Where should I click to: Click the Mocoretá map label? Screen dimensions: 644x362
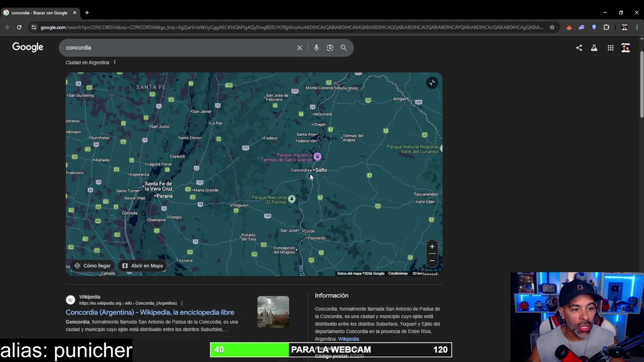[x=323, y=114]
